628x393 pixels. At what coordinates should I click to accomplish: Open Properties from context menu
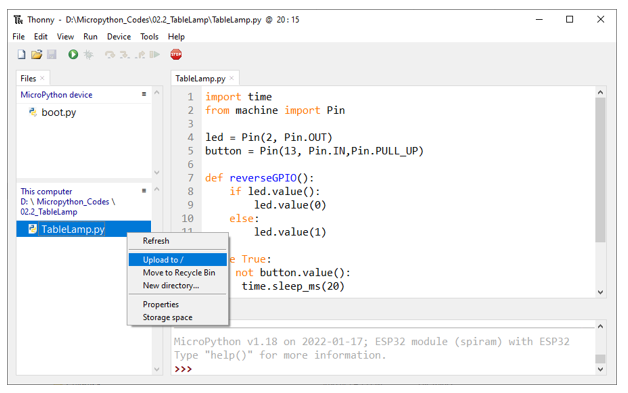tap(178, 304)
